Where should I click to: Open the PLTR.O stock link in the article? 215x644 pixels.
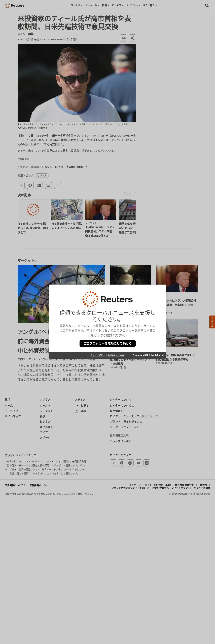118,135
